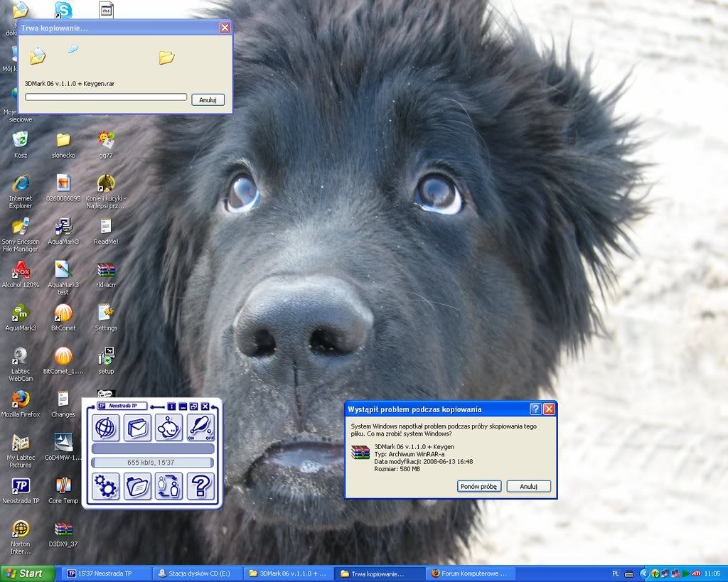This screenshot has height=582, width=728.
Task: Select the Mozilla Firefox desktop icon
Action: (21, 403)
